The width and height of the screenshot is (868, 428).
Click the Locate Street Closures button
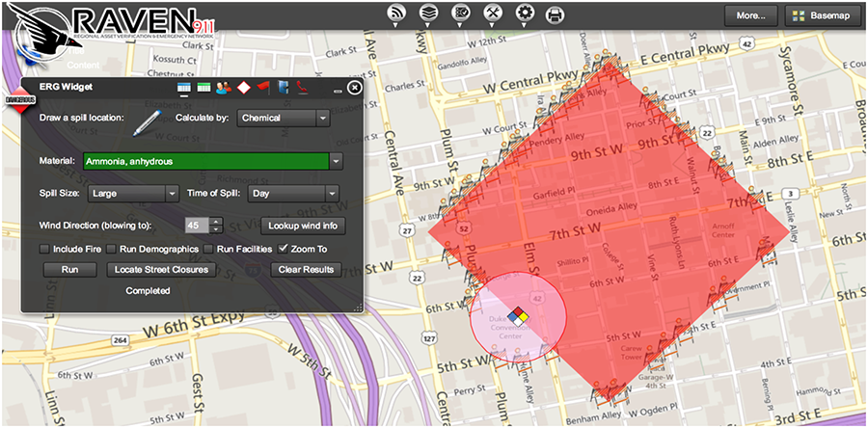click(x=161, y=270)
